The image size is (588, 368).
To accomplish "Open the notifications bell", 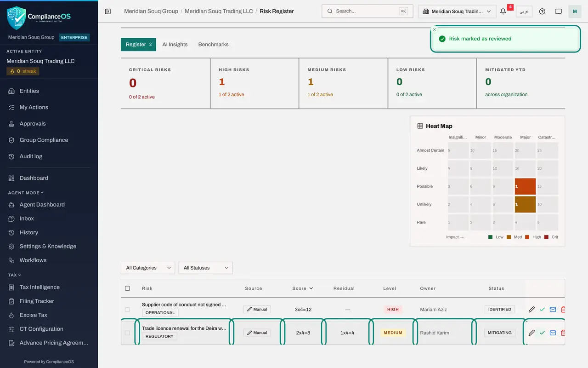I will 503,11.
